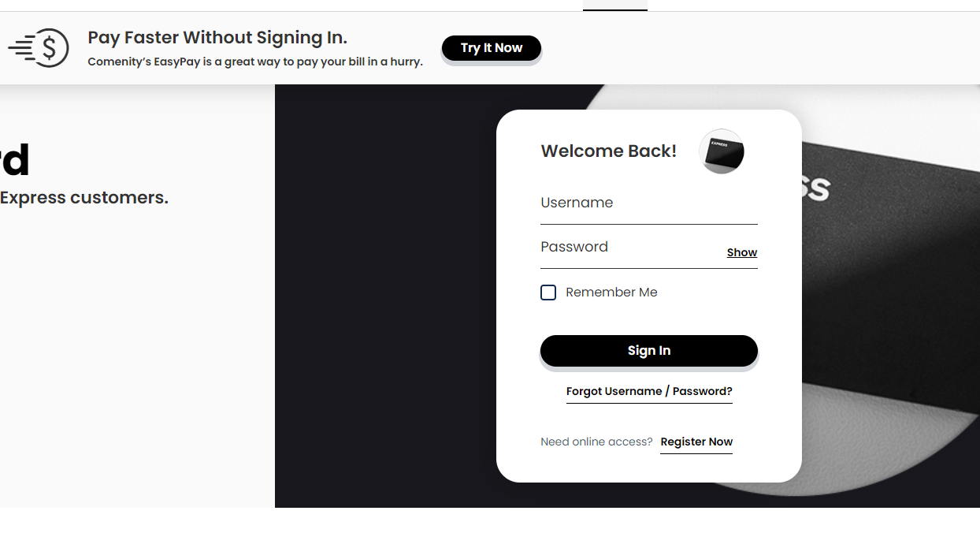
Task: Click Register Now for online access
Action: coord(696,442)
